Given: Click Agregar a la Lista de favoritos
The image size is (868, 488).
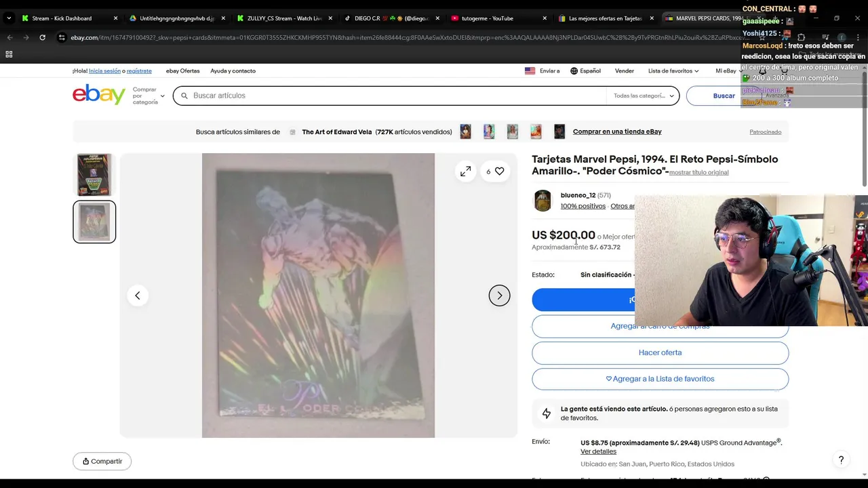Looking at the screenshot, I should tap(660, 379).
